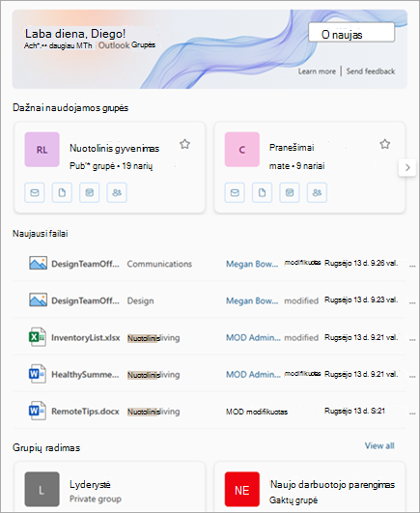Open the Learn more link
Image resolution: width=420 pixels, height=513 pixels.
[x=317, y=71]
